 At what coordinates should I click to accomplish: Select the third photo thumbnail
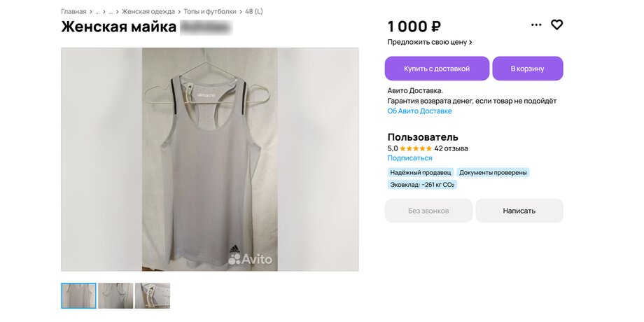pos(153,296)
